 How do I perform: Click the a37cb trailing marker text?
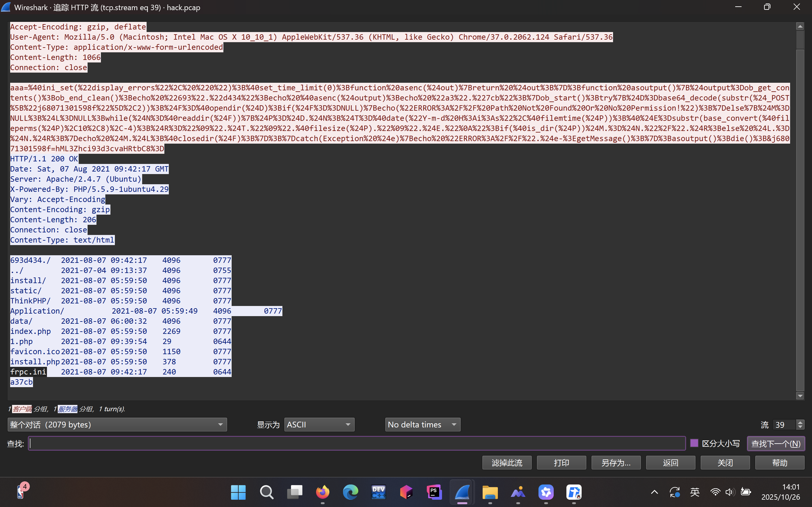tap(22, 382)
